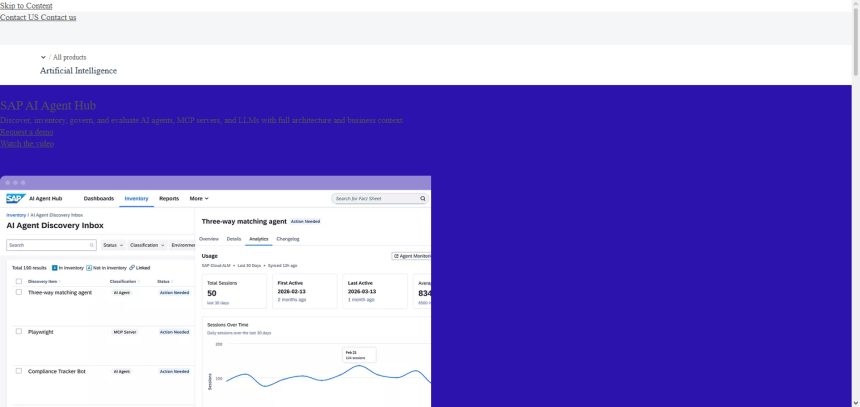Click the Artificial Intelligence heading text
The width and height of the screenshot is (860, 407).
78,70
